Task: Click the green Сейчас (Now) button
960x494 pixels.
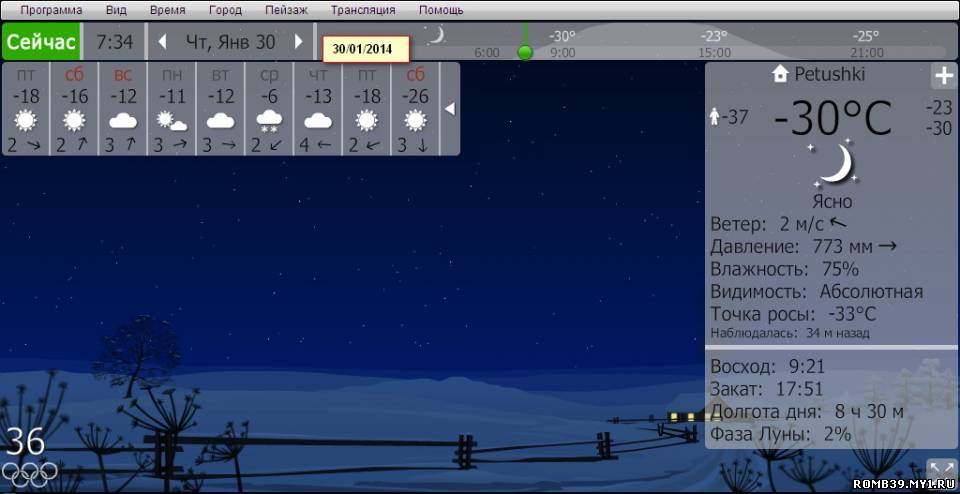Action: [x=41, y=42]
